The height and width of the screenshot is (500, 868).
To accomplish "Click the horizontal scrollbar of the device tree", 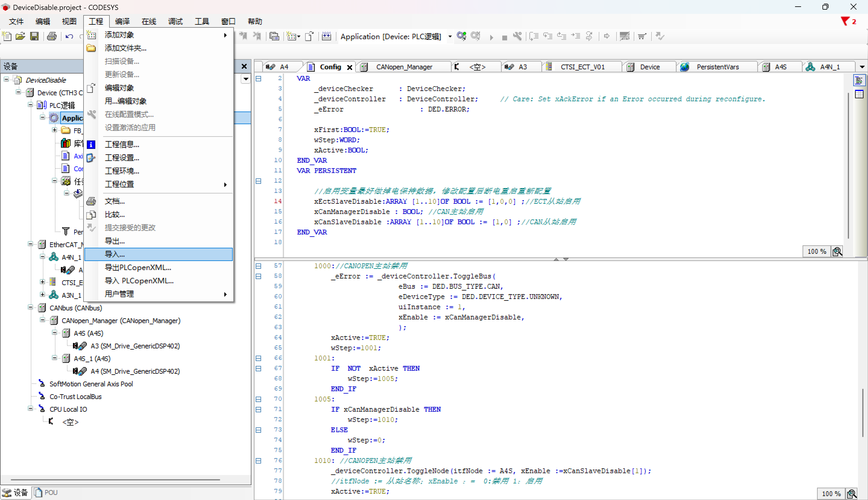I will coord(115,480).
